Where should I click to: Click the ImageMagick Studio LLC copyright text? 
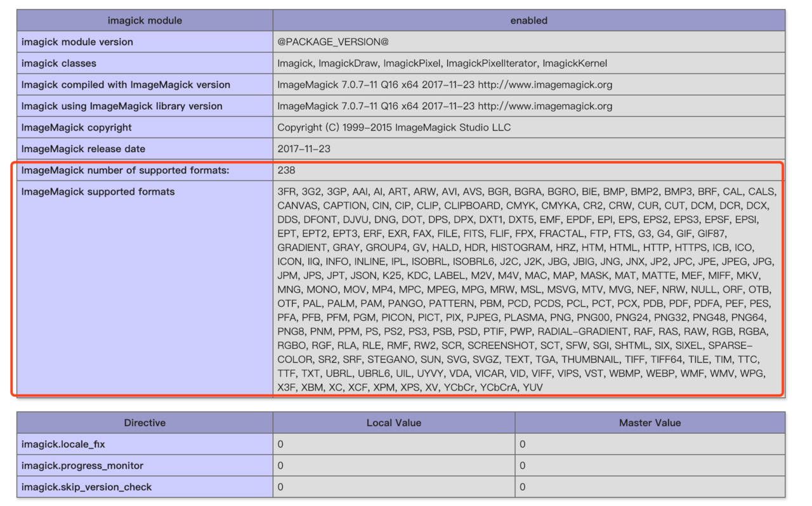pos(453,127)
